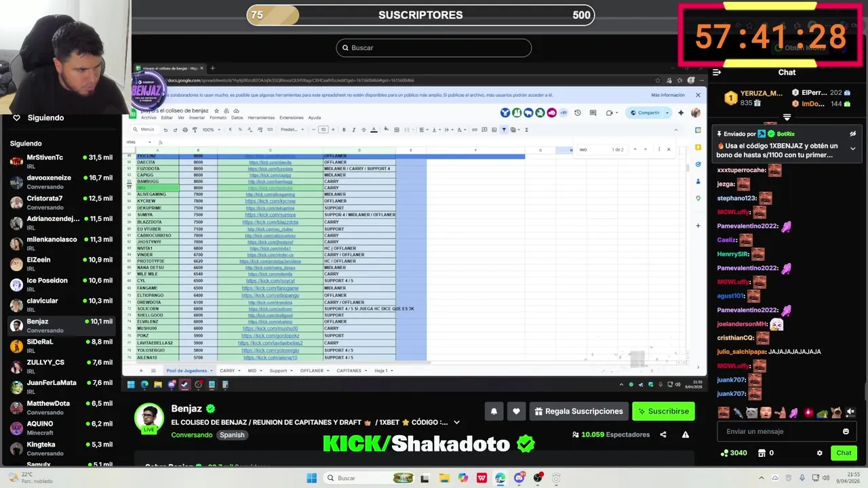Click the Compartir share button in Sheets

645,113
